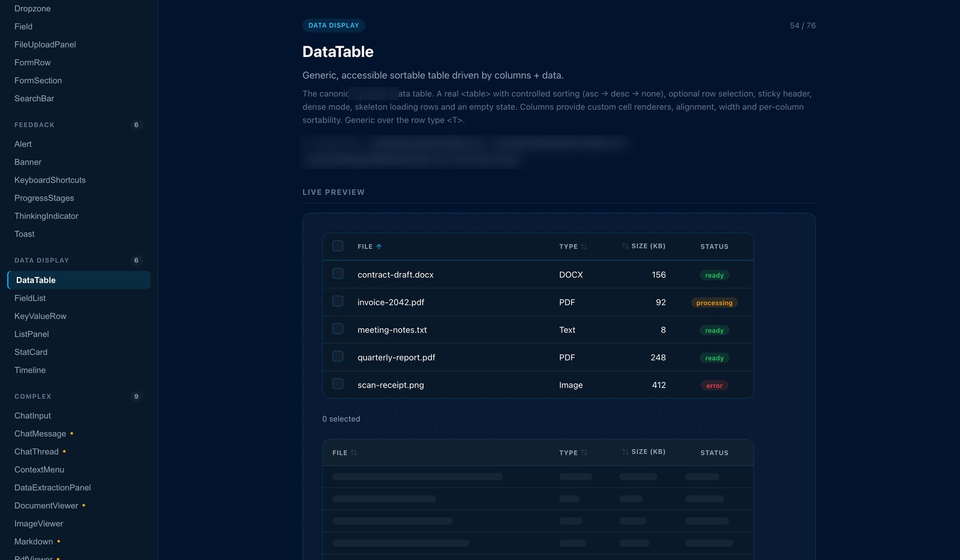The height and width of the screenshot is (560, 960).
Task: Open SearchBar in the sidebar
Action: pyautogui.click(x=34, y=98)
